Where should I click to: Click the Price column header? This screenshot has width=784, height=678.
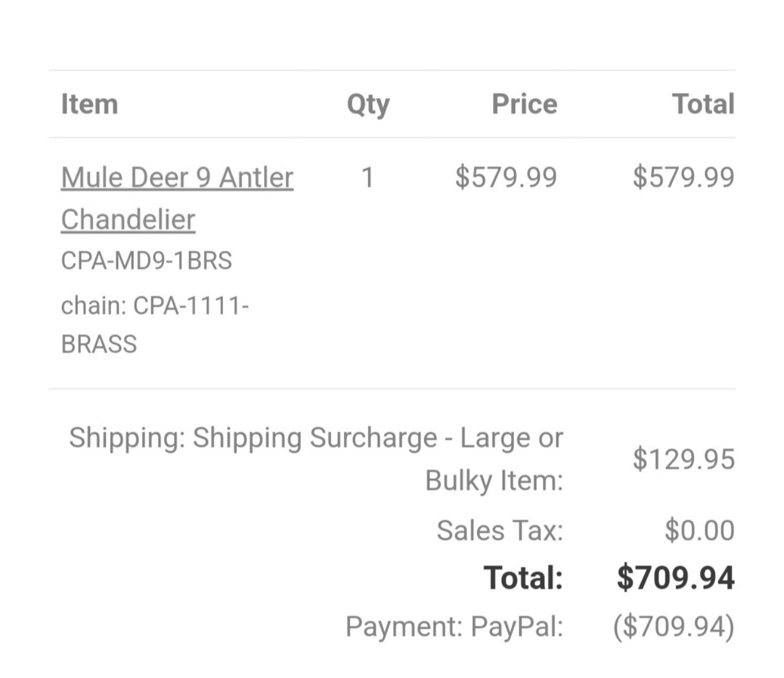[x=524, y=104]
